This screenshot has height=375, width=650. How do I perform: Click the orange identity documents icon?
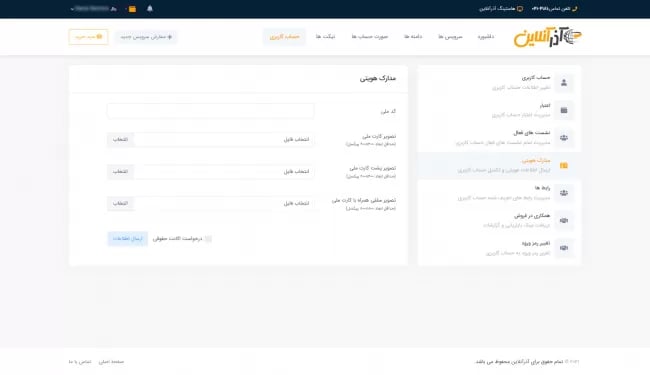point(564,165)
